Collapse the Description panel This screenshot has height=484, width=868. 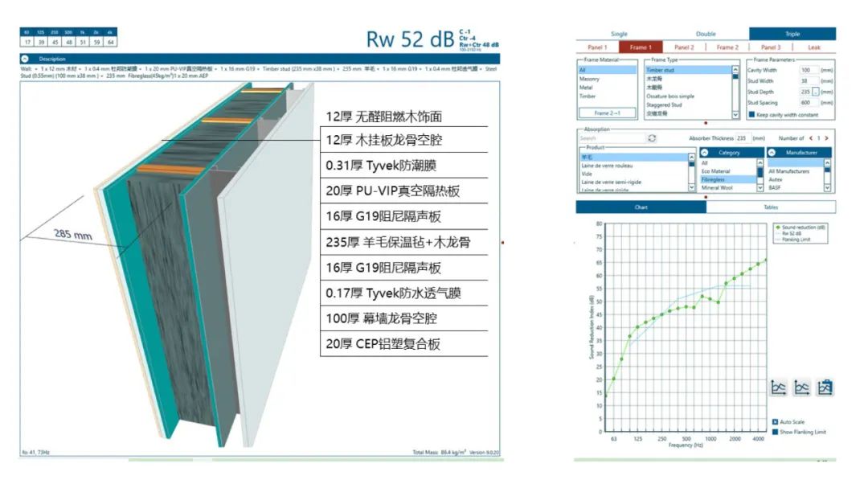coord(25,59)
